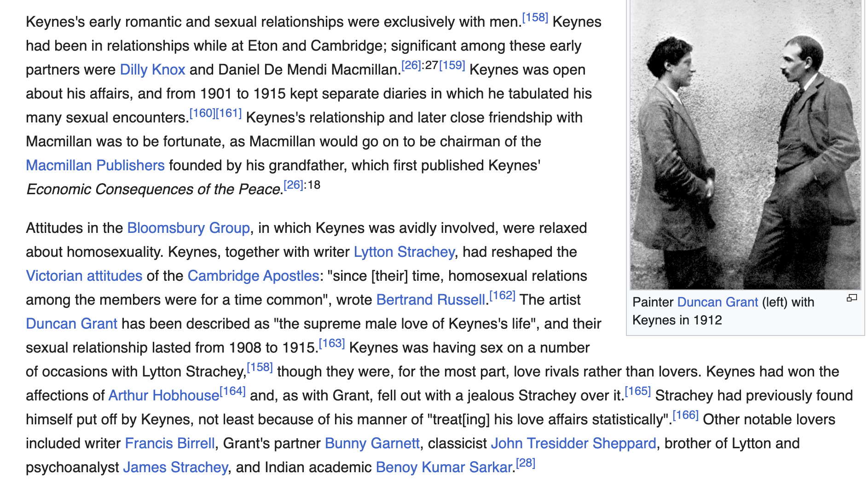Open the Victorian attitudes link

click(84, 276)
